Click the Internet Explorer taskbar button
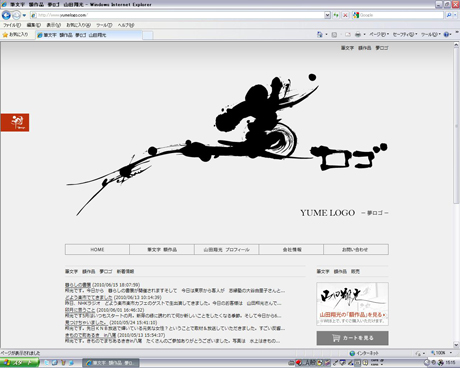The height and width of the screenshot is (368, 460). coord(111,363)
